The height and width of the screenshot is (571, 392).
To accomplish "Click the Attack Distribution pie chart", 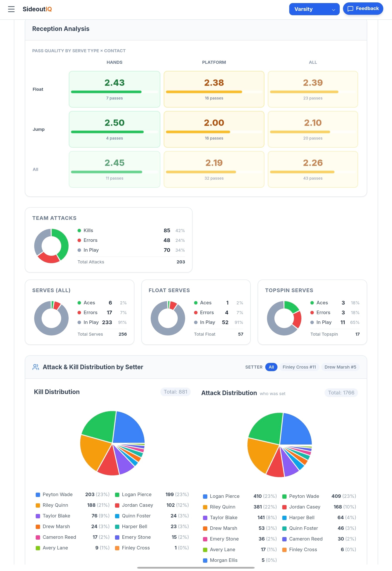I will [279, 445].
